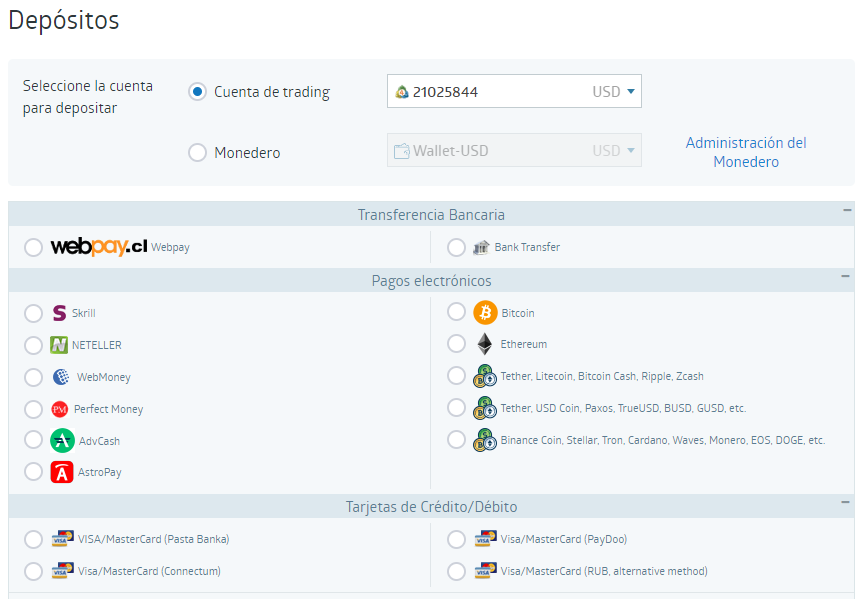Open the trading account 21025844 dropdown
Image resolution: width=861 pixels, height=599 pixels.
click(514, 92)
